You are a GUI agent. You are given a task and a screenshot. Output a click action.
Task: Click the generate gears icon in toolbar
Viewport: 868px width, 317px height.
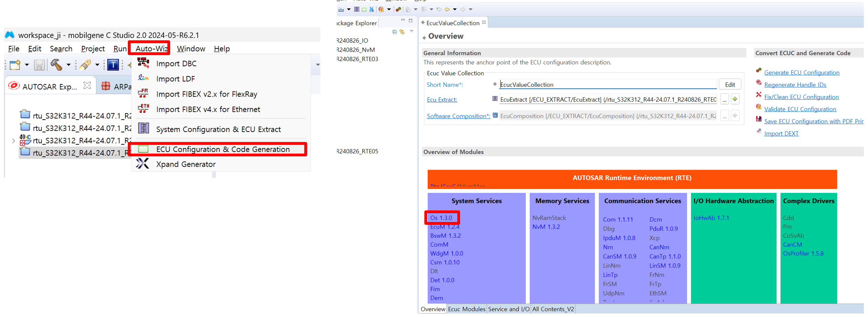(x=398, y=9)
